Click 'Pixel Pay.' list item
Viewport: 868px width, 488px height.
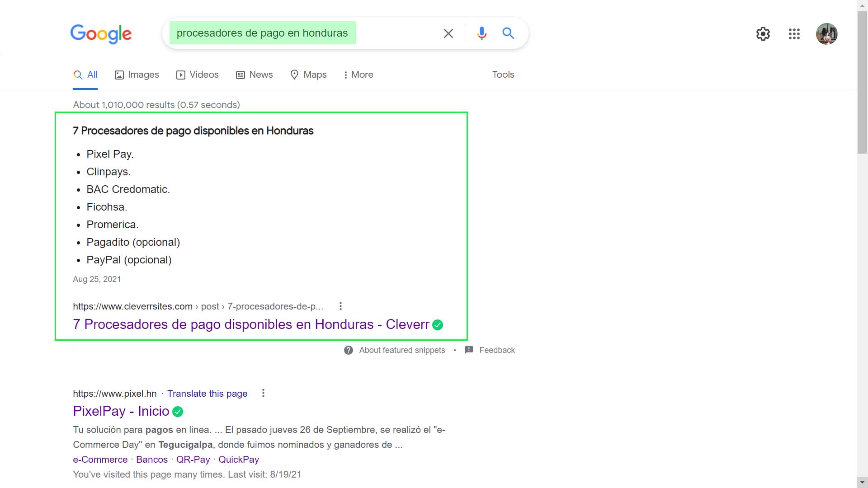click(110, 154)
